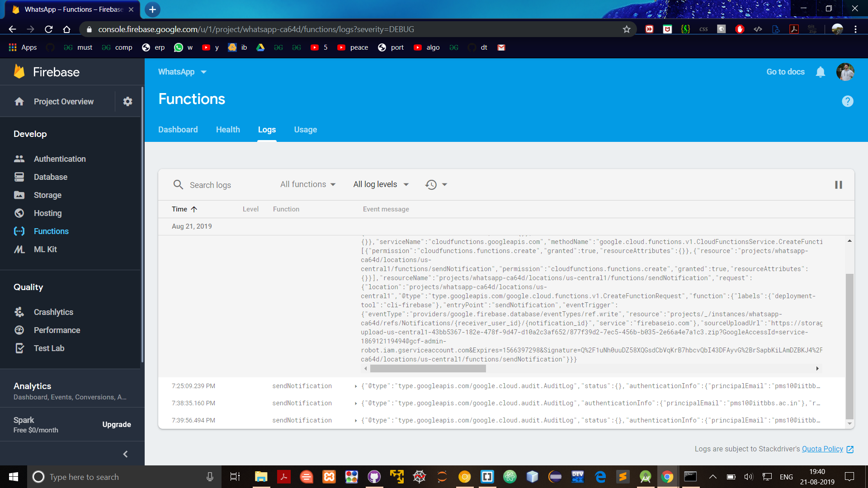Open Test Lab in sidebar
The image size is (868, 488).
pyautogui.click(x=49, y=348)
